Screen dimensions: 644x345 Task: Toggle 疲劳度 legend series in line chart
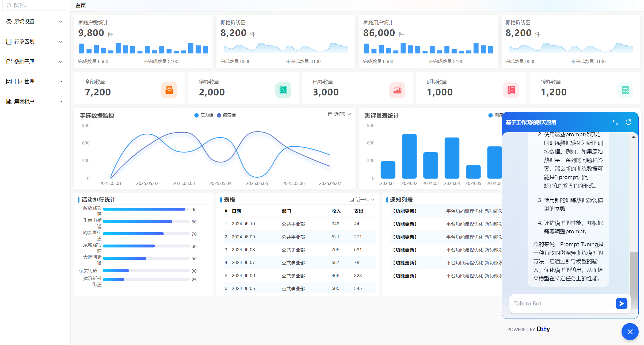point(226,115)
